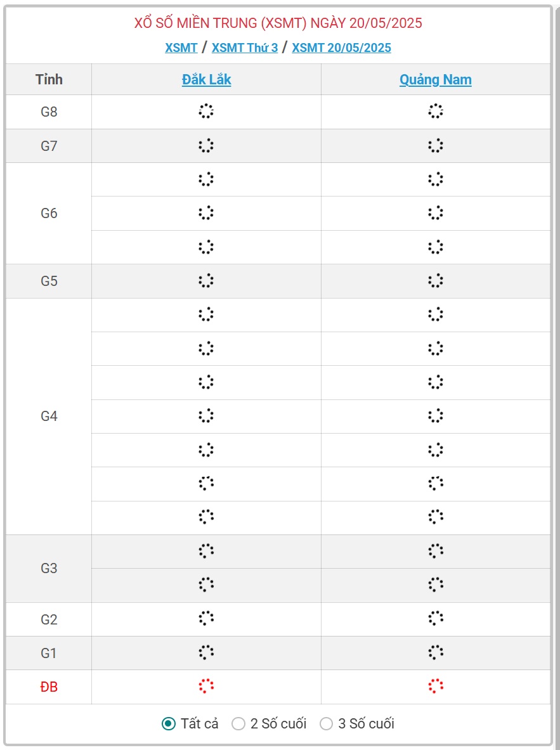Viewport: 560px width, 750px height.
Task: Go to the "XSMT Thứ 3" breadcrumb link
Action: tap(245, 48)
